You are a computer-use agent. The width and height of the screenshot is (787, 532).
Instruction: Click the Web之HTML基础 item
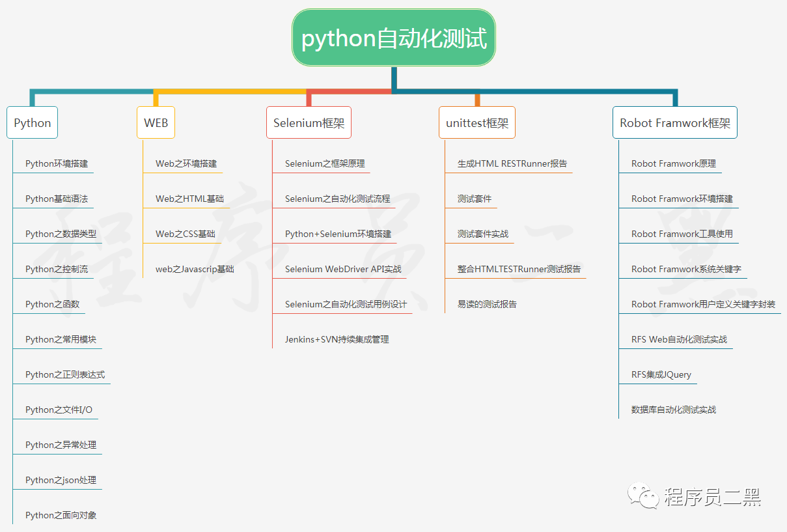[189, 199]
